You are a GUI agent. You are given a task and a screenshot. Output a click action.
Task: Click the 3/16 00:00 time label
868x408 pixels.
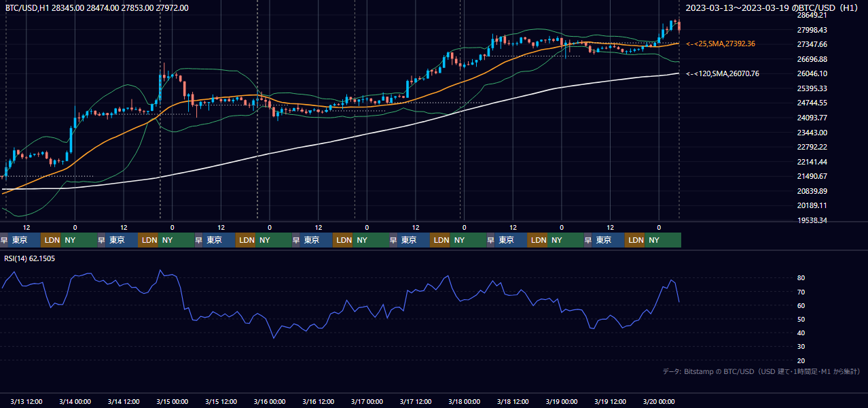pyautogui.click(x=270, y=402)
